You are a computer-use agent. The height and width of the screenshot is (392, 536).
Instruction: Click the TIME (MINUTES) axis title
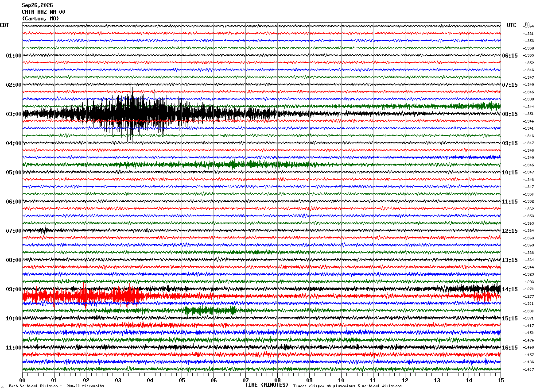[x=267, y=385]
